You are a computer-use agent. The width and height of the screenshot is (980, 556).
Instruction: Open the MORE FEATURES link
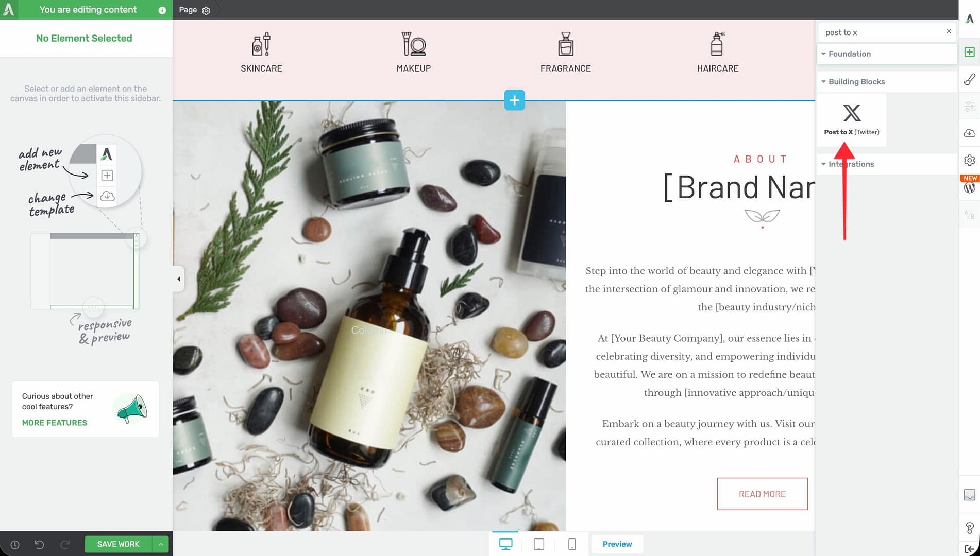(x=55, y=423)
